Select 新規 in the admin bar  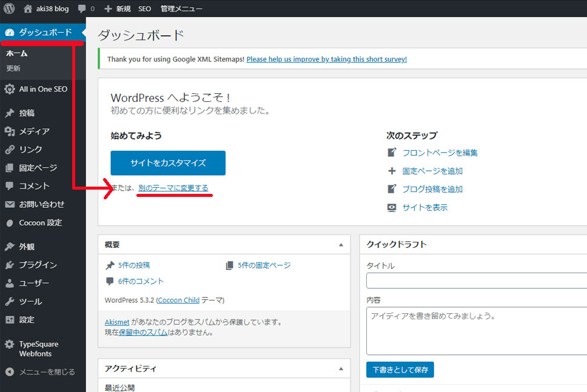[x=123, y=8]
